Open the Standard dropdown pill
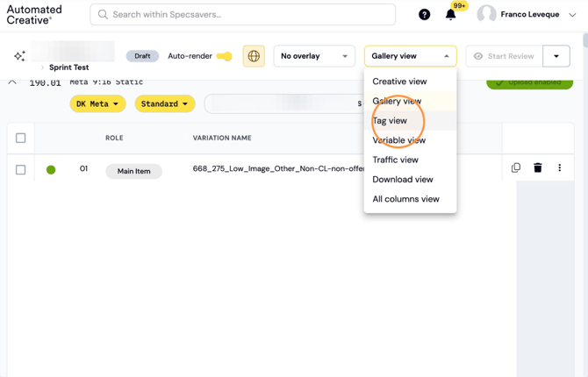The width and height of the screenshot is (588, 377). [x=165, y=103]
